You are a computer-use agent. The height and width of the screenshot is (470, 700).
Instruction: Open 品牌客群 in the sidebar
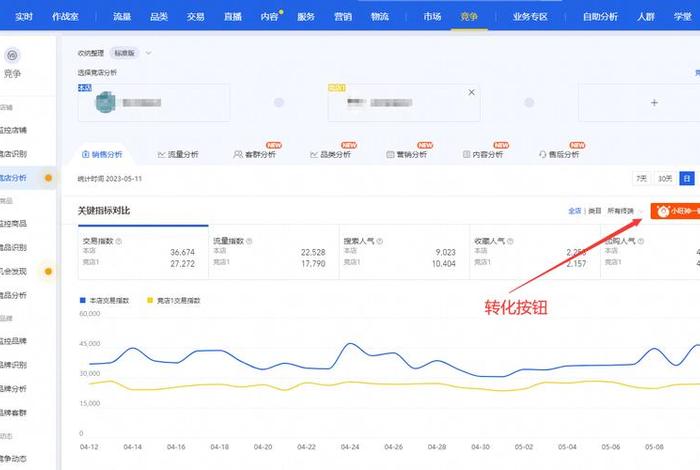click(x=13, y=412)
